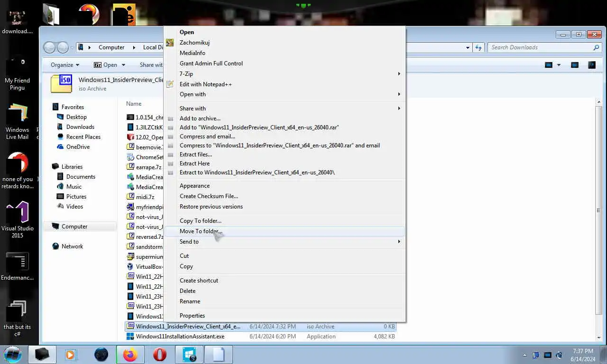Choose Add to Windows11_InsiderPreview rar archive
The image size is (607, 364).
click(284, 127)
